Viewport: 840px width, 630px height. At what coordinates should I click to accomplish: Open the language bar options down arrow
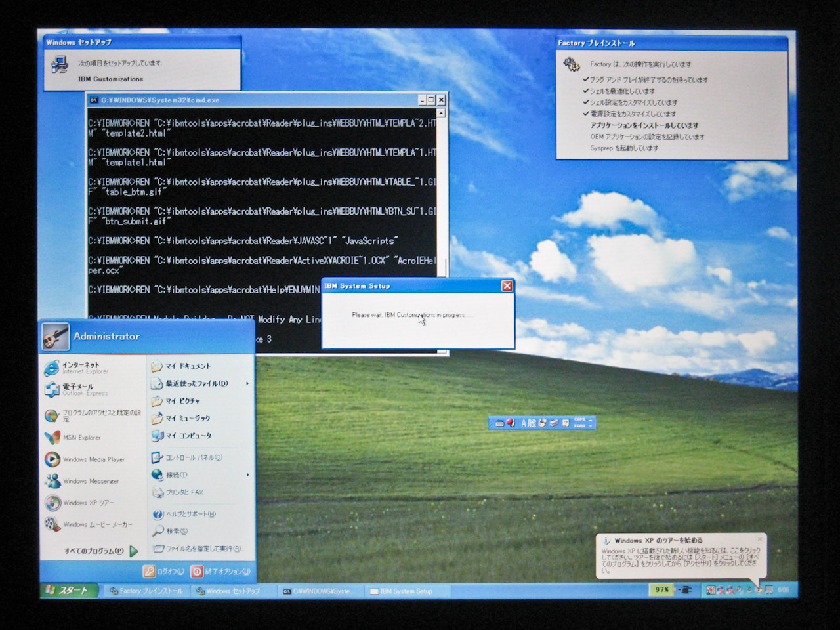point(591,425)
